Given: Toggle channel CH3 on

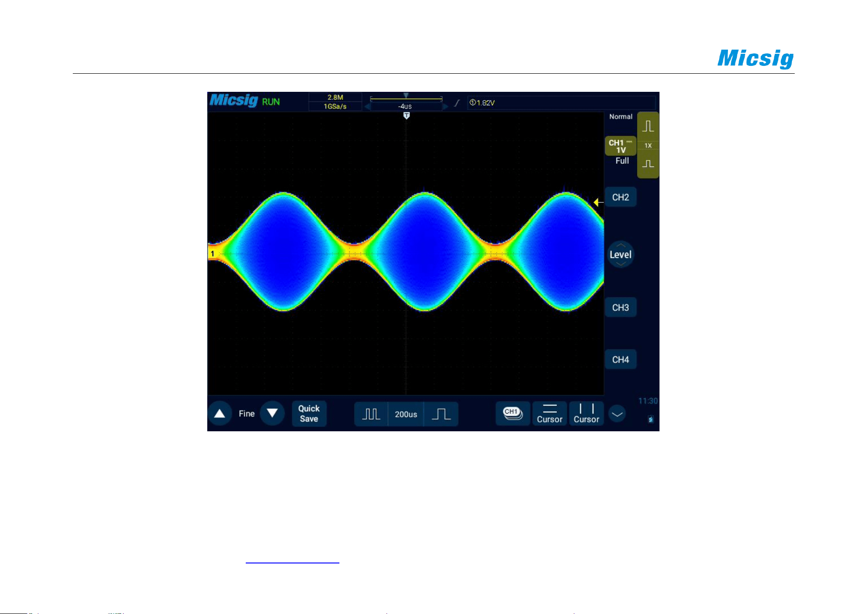Looking at the screenshot, I should point(620,307).
